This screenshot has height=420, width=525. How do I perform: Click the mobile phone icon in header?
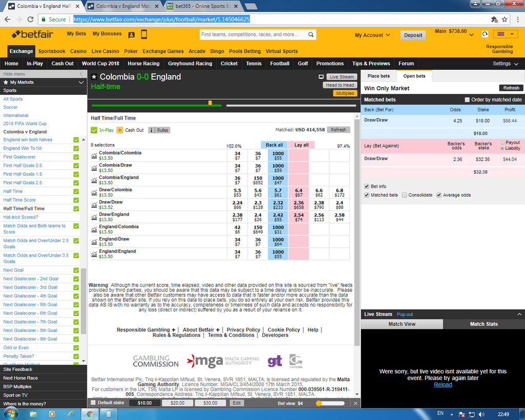tap(144, 34)
